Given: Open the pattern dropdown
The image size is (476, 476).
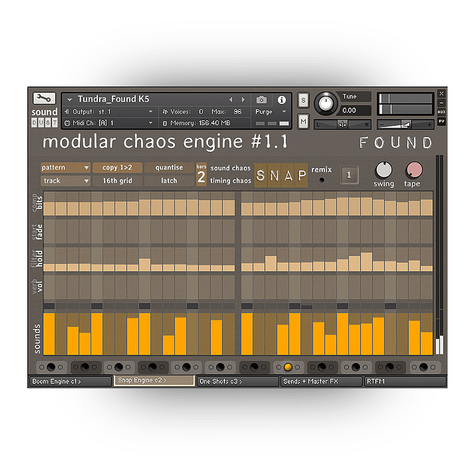Looking at the screenshot, I should click(x=65, y=167).
